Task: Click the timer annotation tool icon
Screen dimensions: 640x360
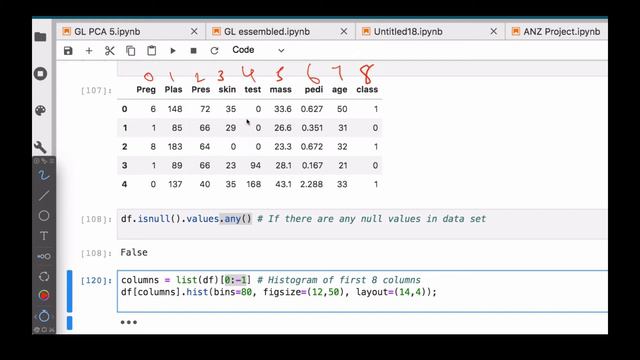Action: 44,316
